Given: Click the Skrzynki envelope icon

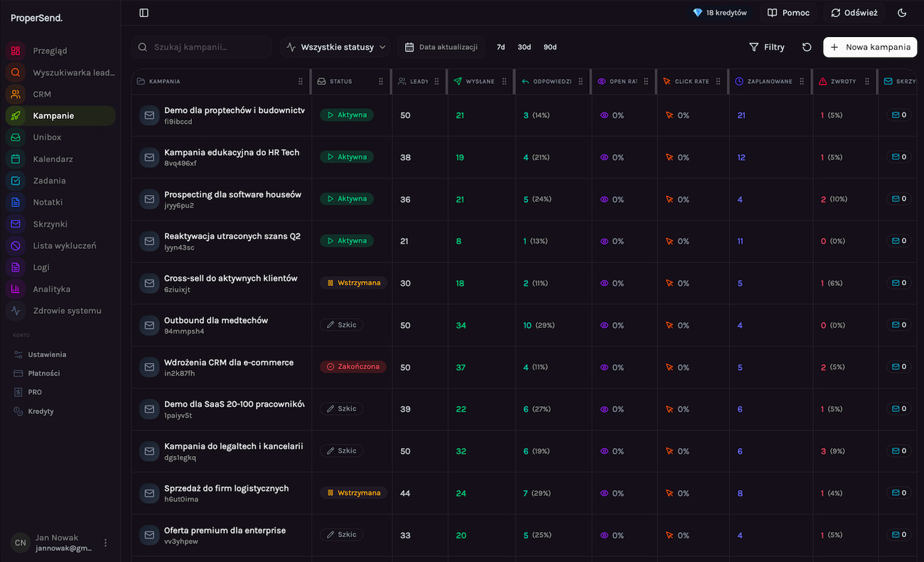Looking at the screenshot, I should tap(16, 224).
